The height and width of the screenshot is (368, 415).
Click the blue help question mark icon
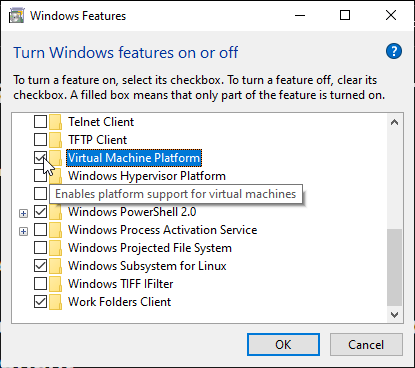coord(394,51)
